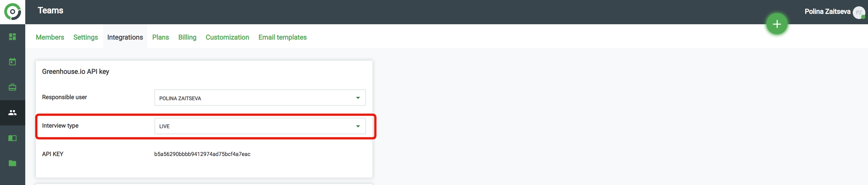This screenshot has width=868, height=185.
Task: Open the dashboard grid icon in sidebar
Action: pos(12,36)
